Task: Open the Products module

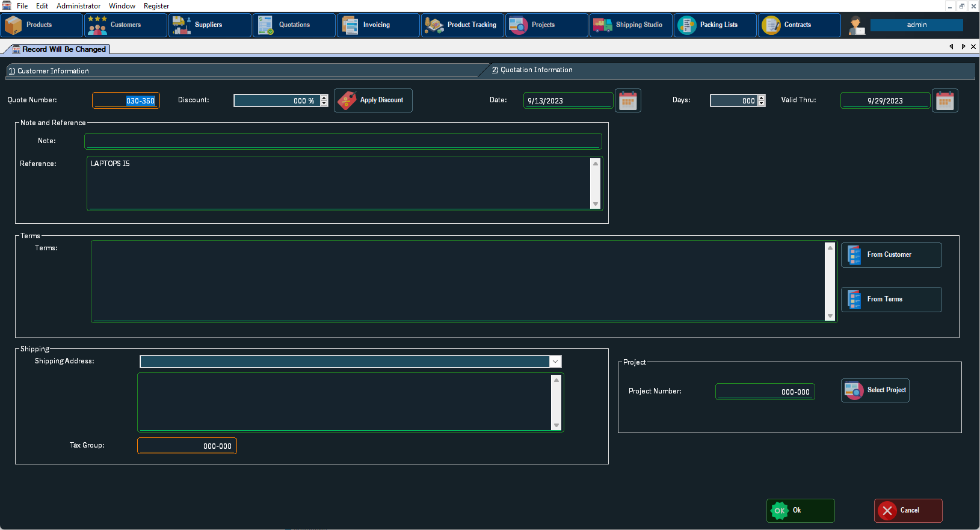Action: pos(41,25)
